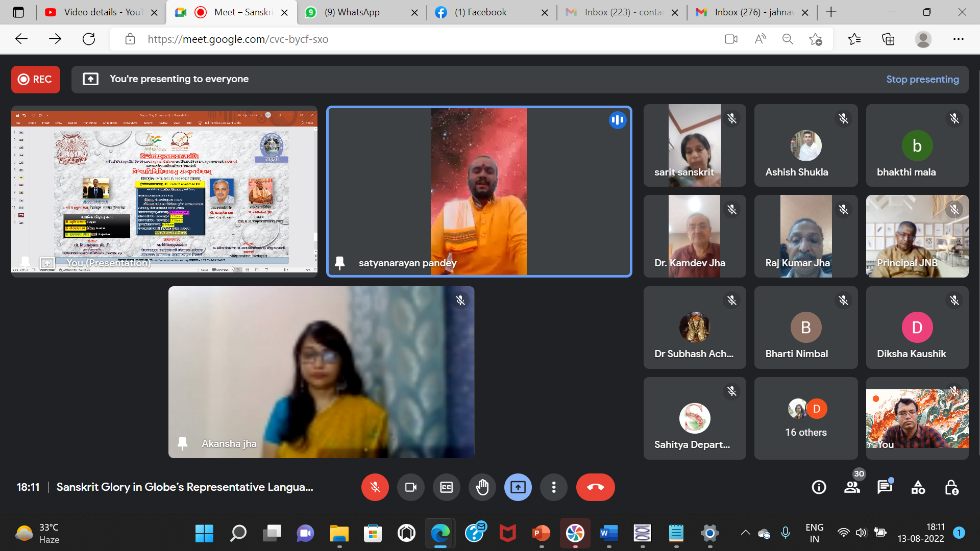The width and height of the screenshot is (980, 551).
Task: Open the meeting details info icon
Action: point(819,487)
